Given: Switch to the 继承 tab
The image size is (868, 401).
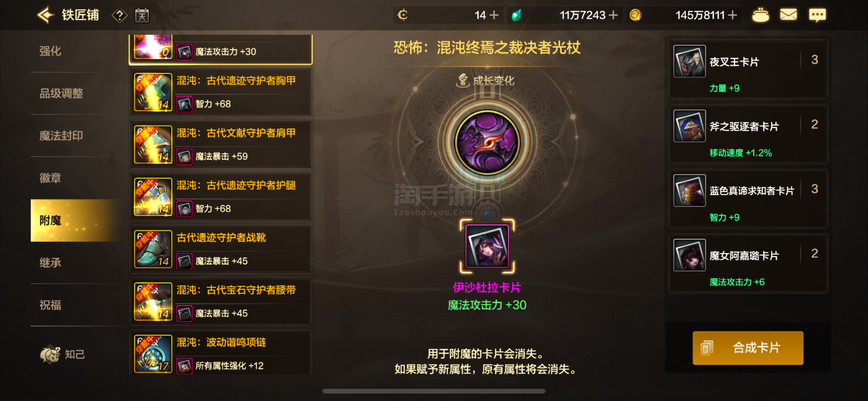Looking at the screenshot, I should (51, 263).
